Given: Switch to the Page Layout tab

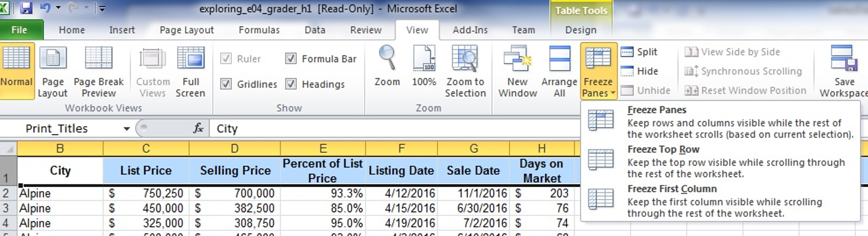Looking at the screenshot, I should click(187, 30).
